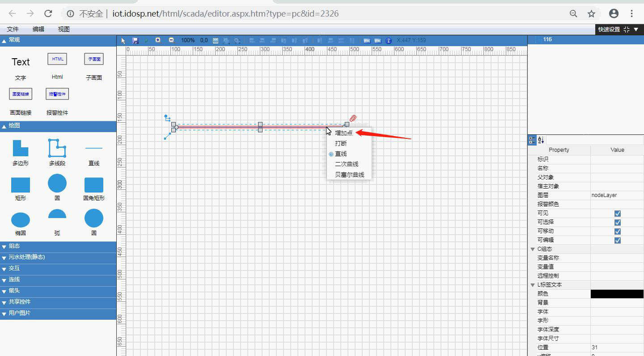Open the 文件 menu
Viewport: 644px width, 356px height.
coord(13,29)
